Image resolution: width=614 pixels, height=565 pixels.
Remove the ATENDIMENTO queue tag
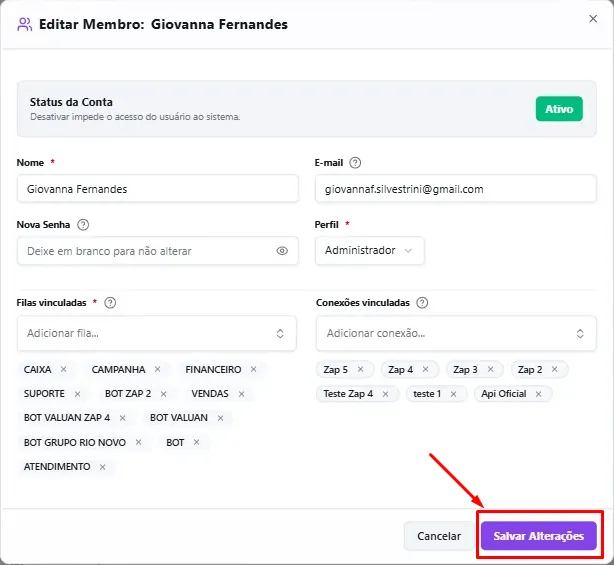click(102, 467)
